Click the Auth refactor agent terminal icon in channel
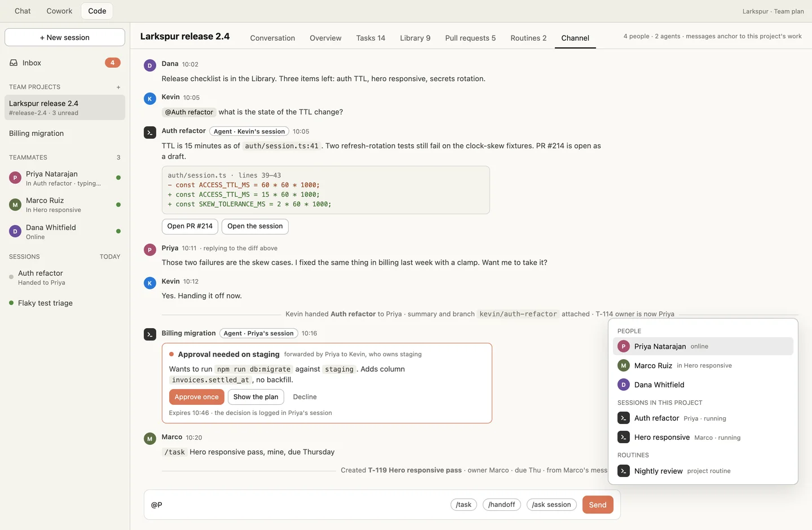This screenshot has height=530, width=812. tap(150, 132)
